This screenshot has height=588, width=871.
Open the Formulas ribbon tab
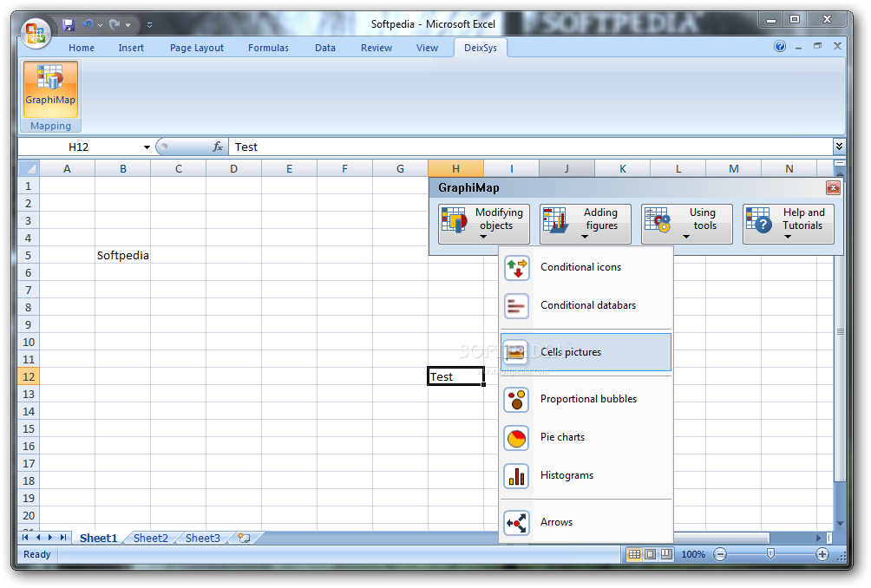click(x=268, y=48)
